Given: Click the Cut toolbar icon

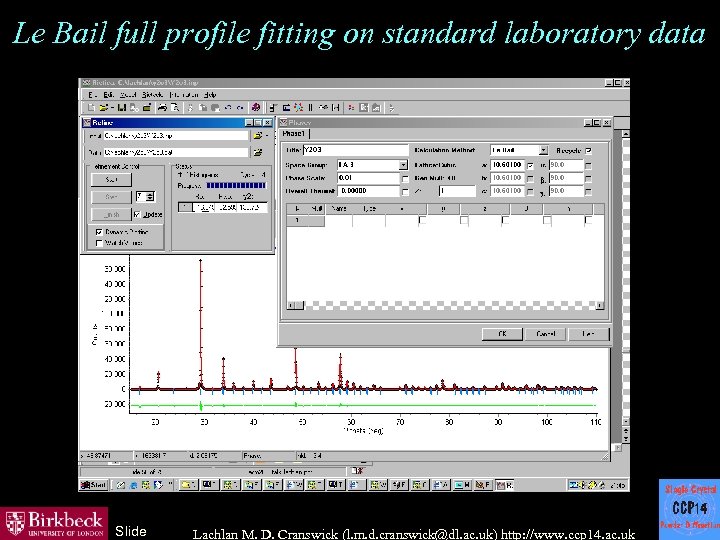Looking at the screenshot, I should (x=190, y=107).
